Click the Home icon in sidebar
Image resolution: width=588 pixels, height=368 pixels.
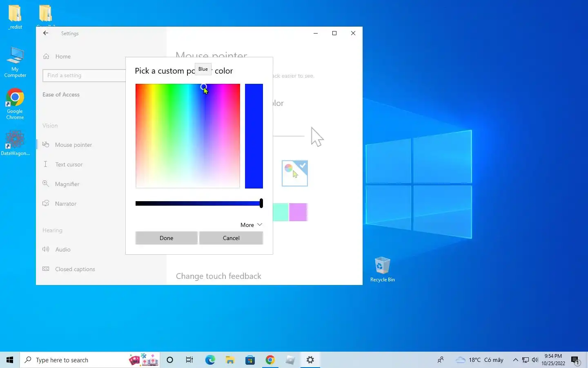pos(46,56)
